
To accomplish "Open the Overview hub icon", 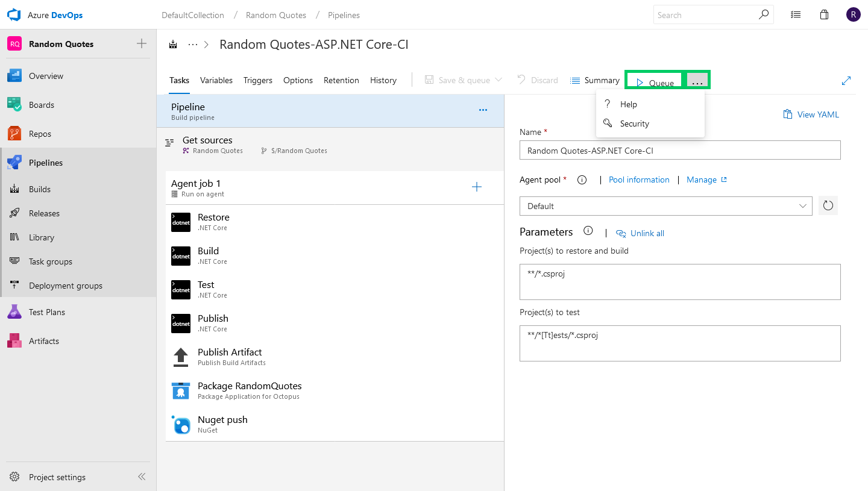I will pos(14,76).
